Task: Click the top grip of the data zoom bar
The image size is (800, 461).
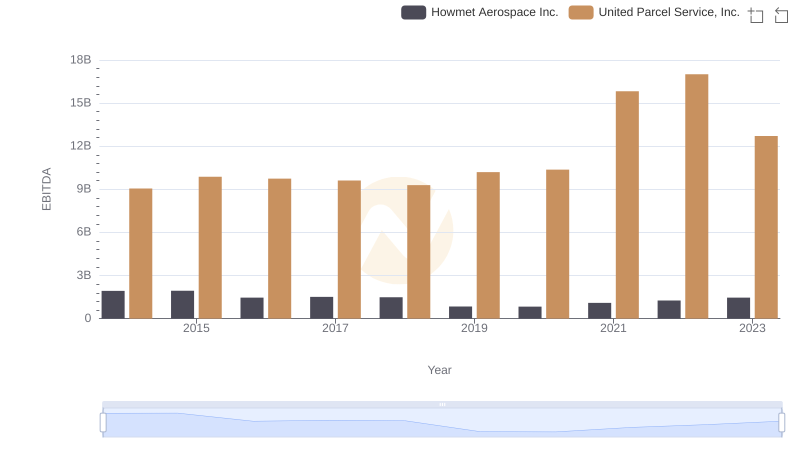Action: coord(442,404)
